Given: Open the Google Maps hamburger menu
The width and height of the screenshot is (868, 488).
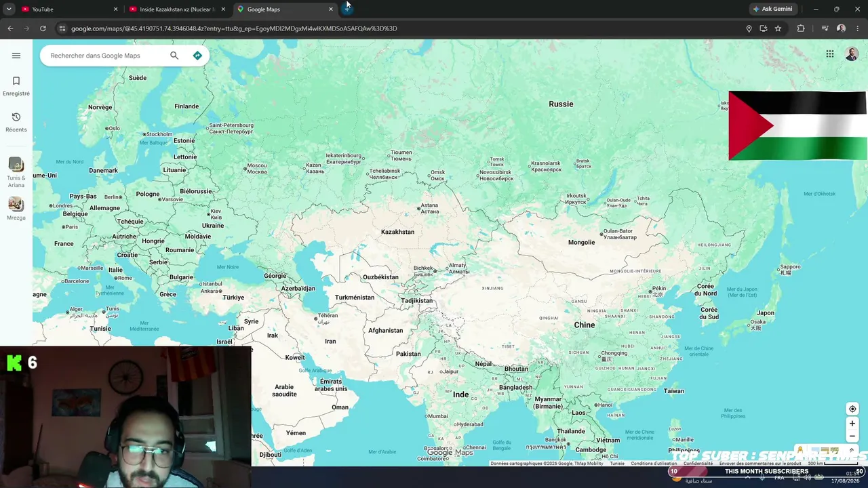Looking at the screenshot, I should (16, 56).
